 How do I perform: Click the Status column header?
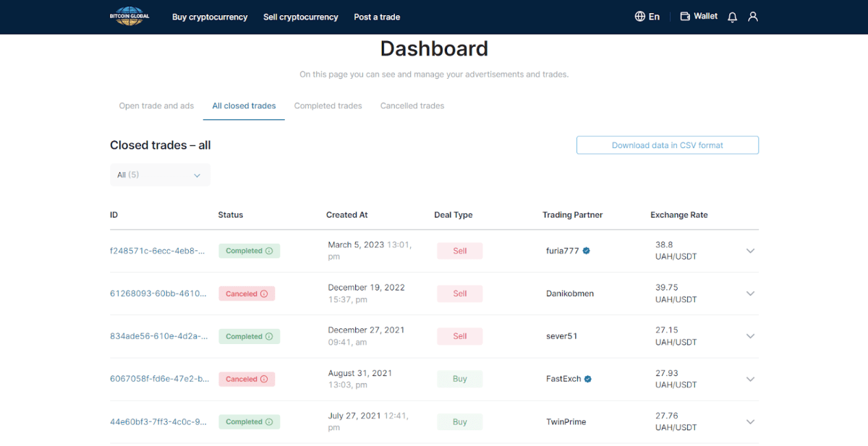pyautogui.click(x=231, y=215)
